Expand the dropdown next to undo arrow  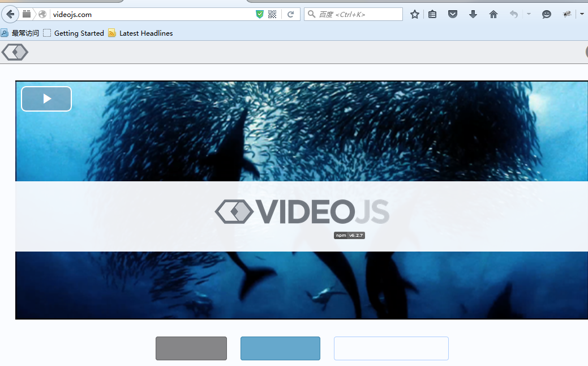529,14
